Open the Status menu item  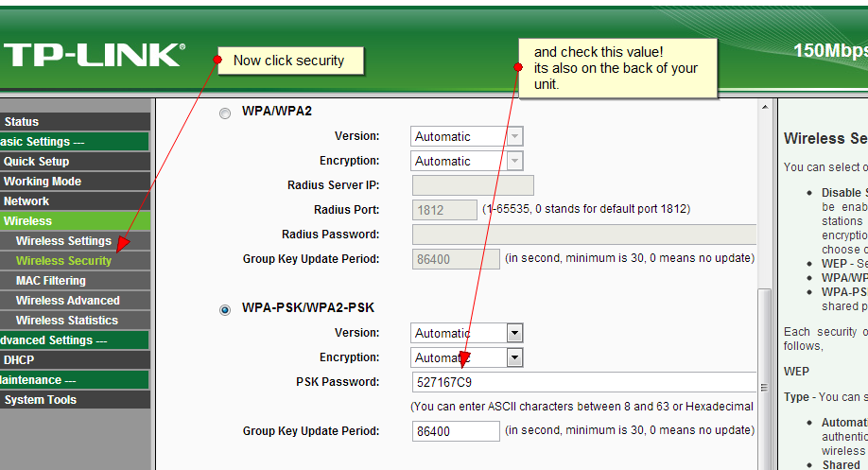[75, 122]
